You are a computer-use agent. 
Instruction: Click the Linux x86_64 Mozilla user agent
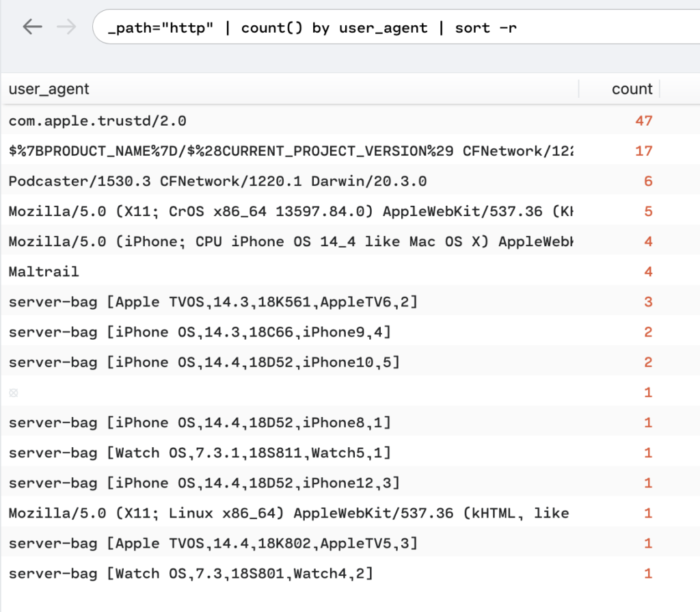288,513
